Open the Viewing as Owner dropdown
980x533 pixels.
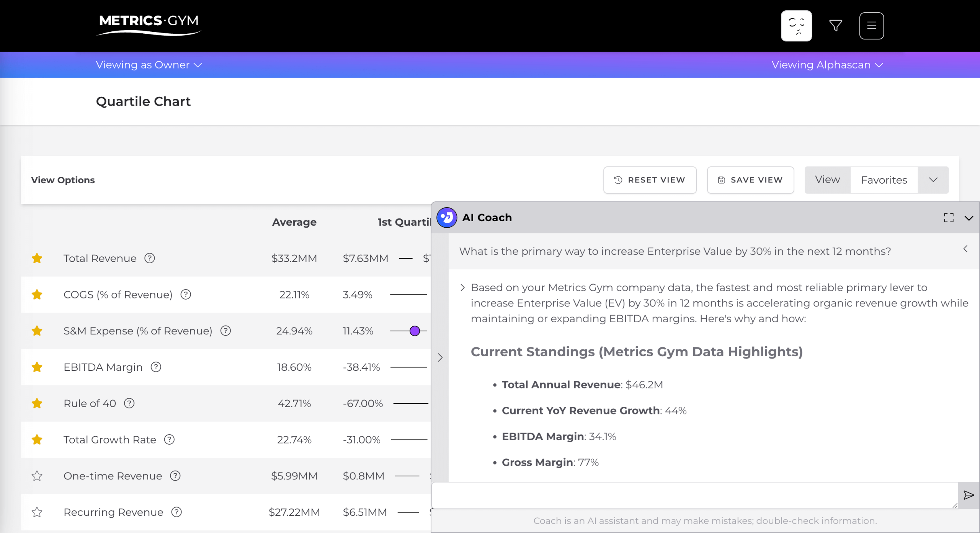(149, 65)
